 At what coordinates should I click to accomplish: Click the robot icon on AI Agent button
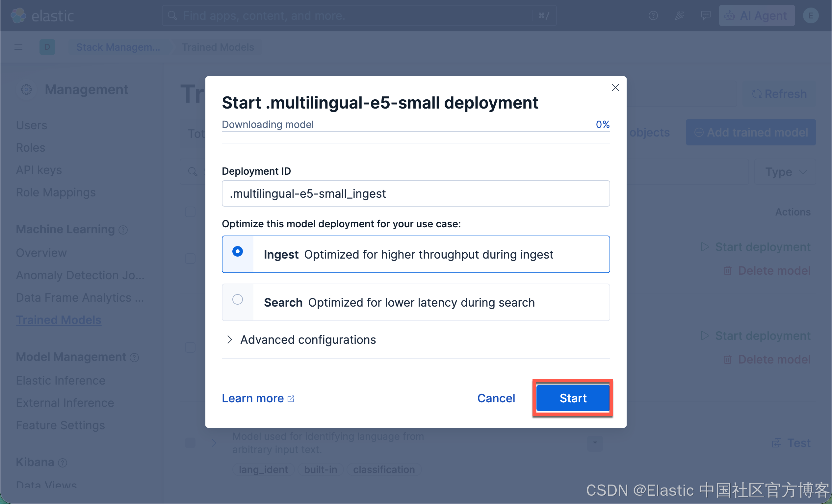coord(729,15)
